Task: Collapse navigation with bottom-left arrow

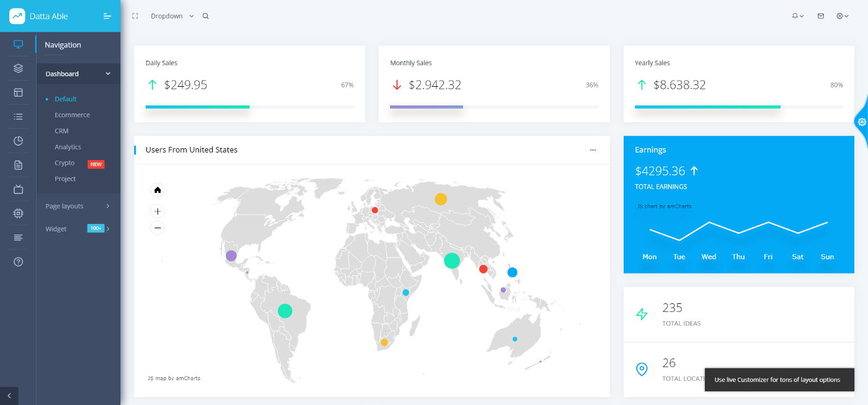Action: pyautogui.click(x=9, y=396)
